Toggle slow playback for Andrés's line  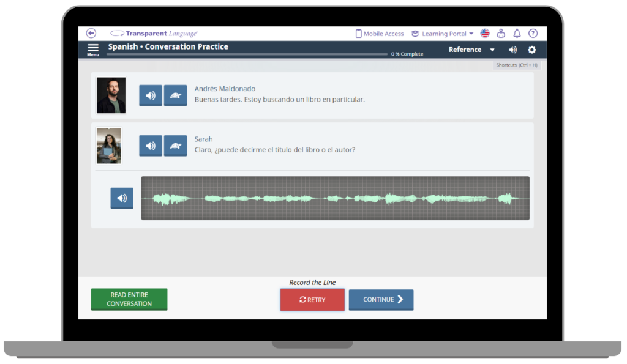coord(175,95)
